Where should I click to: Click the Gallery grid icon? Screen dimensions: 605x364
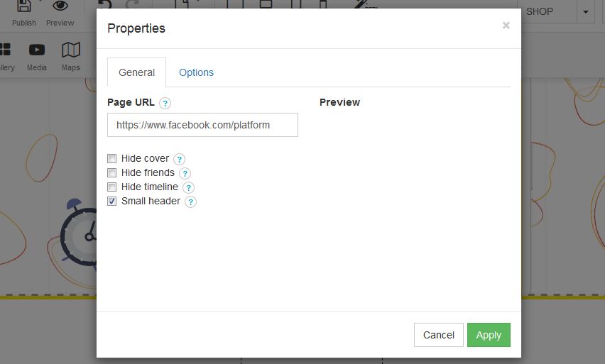tap(6, 50)
